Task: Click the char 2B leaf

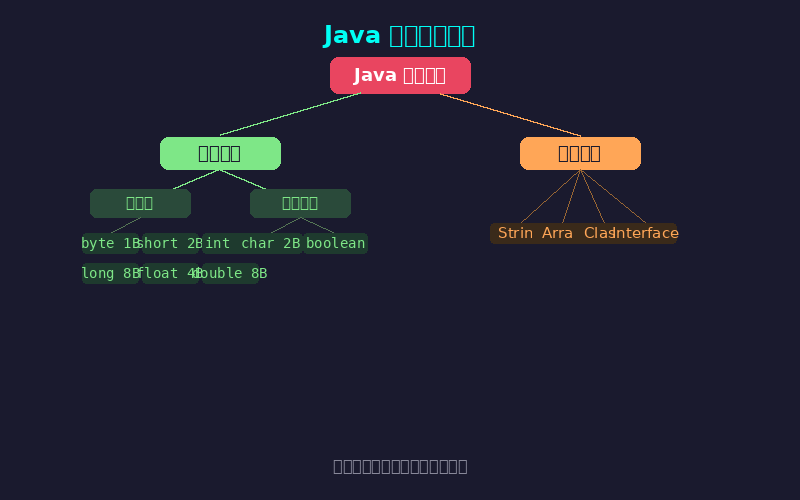Action: click(270, 243)
